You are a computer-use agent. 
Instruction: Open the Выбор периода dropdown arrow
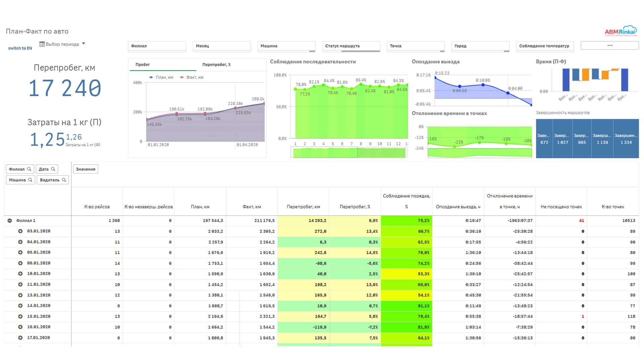[x=84, y=44]
